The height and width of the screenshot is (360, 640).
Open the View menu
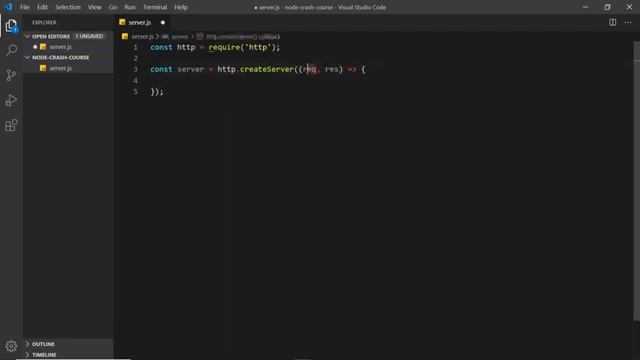coord(95,7)
